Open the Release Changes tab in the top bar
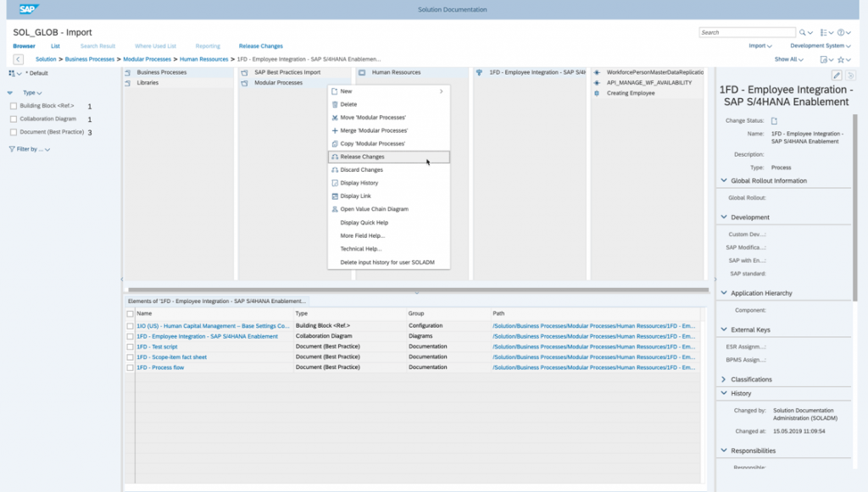Viewport: 868px width, 492px height. tap(261, 46)
